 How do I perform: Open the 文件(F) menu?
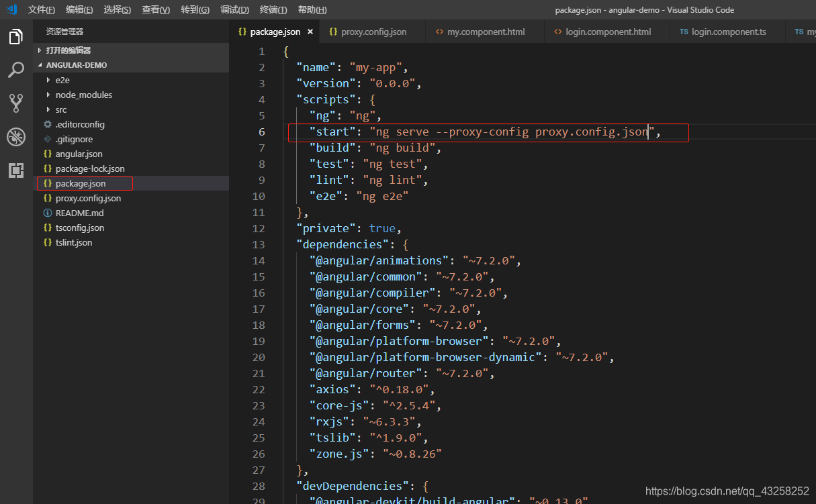(x=42, y=10)
